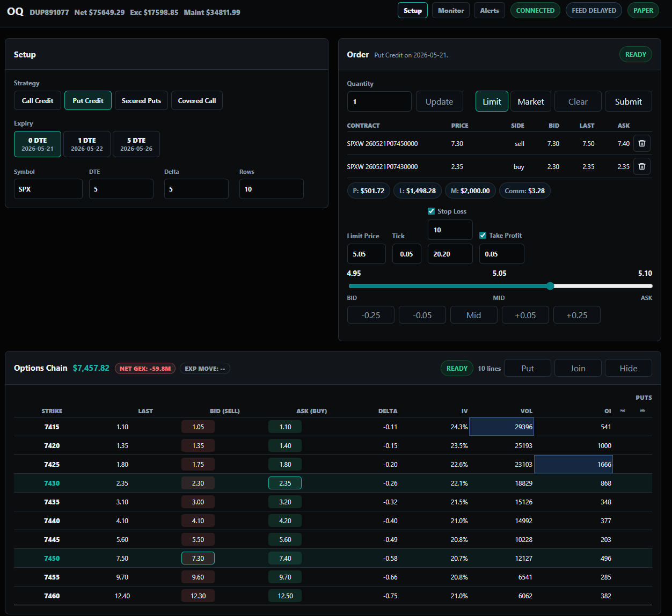Screen dimensions: 672x616
Task: Remove the SPXW 260521P07430000 buy leg
Action: coord(641,166)
